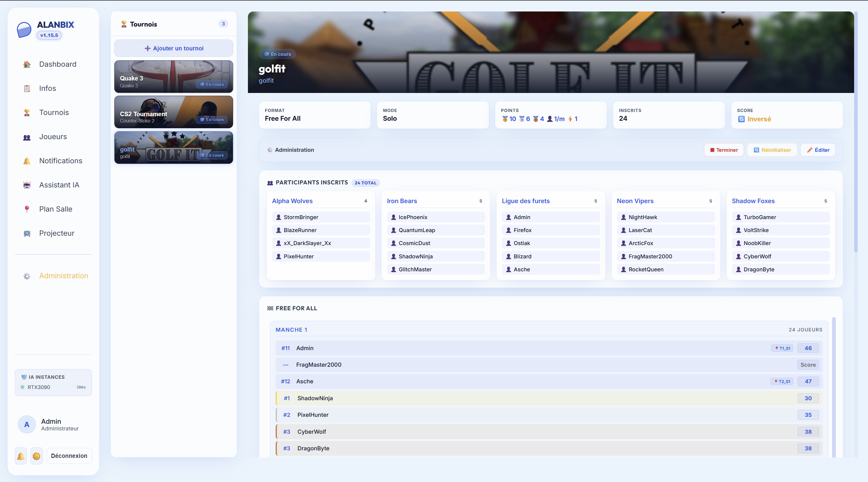Screen dimensions: 868x482
Task: Select participant StormBringer
Action: coord(321,217)
